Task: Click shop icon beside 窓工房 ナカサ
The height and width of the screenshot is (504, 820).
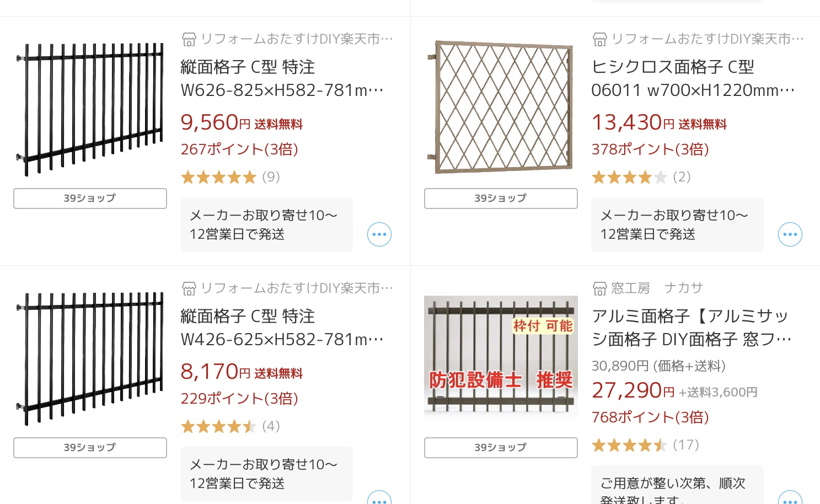Action: pyautogui.click(x=600, y=288)
